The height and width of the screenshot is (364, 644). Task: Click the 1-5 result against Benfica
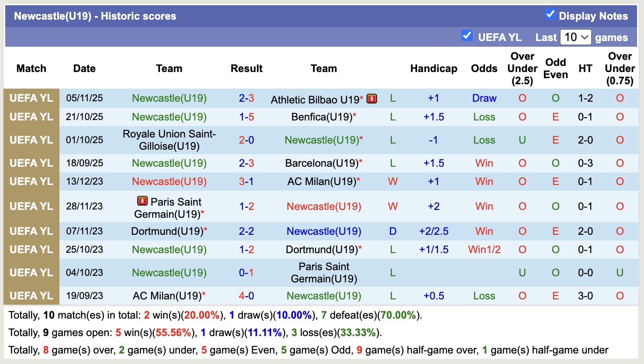[x=246, y=117]
